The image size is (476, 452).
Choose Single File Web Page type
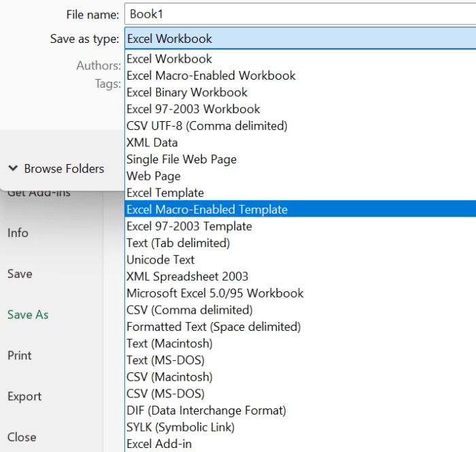pyautogui.click(x=182, y=159)
